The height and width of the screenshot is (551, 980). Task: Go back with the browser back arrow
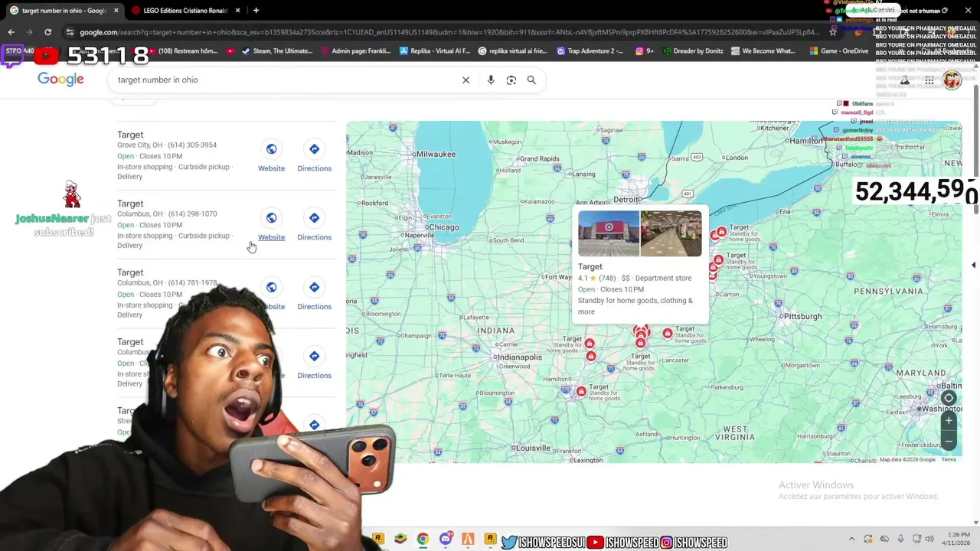pyautogui.click(x=11, y=32)
